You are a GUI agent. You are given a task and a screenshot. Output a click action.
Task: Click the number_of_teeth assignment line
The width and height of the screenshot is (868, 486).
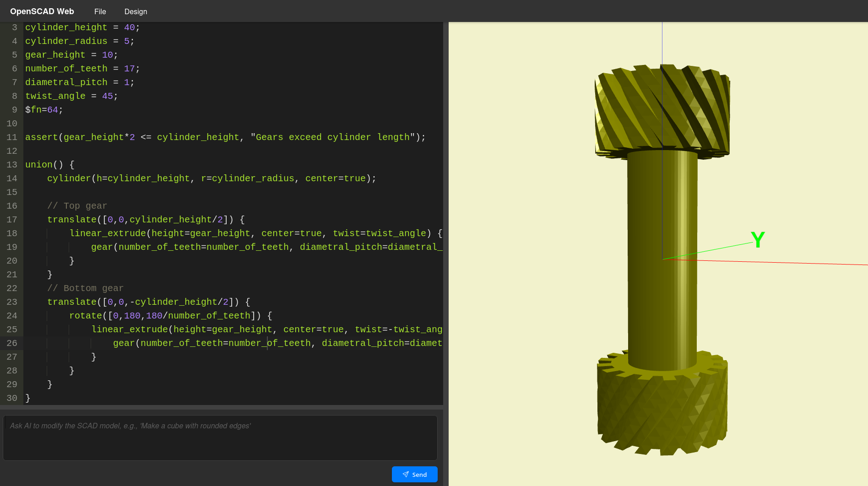66,68
